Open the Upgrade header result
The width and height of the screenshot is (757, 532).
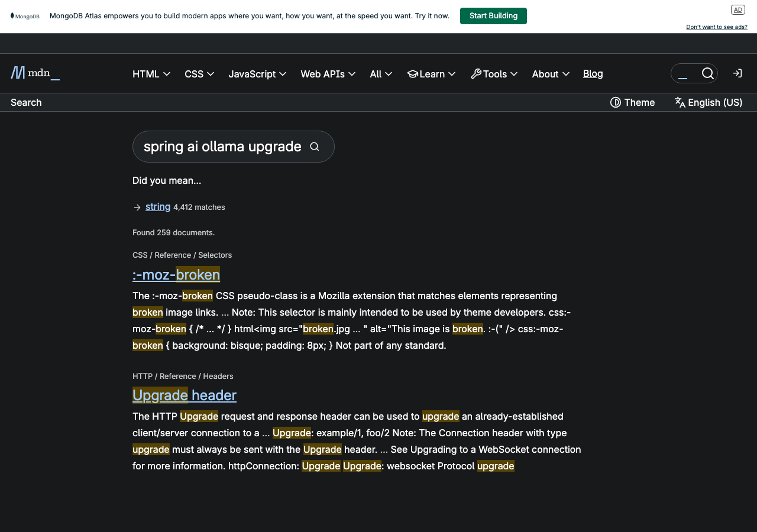(x=185, y=395)
